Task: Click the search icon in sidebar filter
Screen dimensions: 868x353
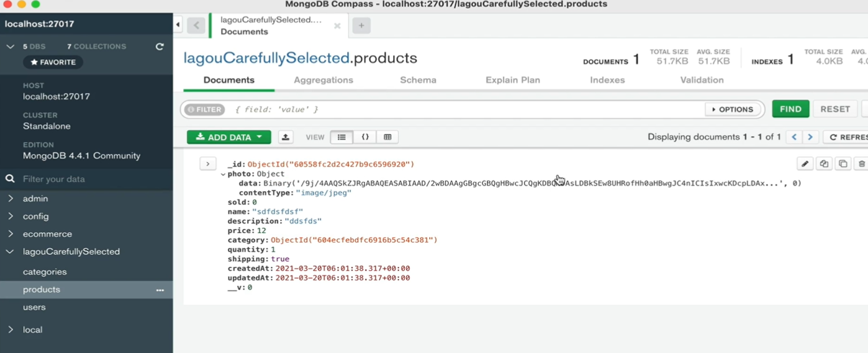Action: 10,179
